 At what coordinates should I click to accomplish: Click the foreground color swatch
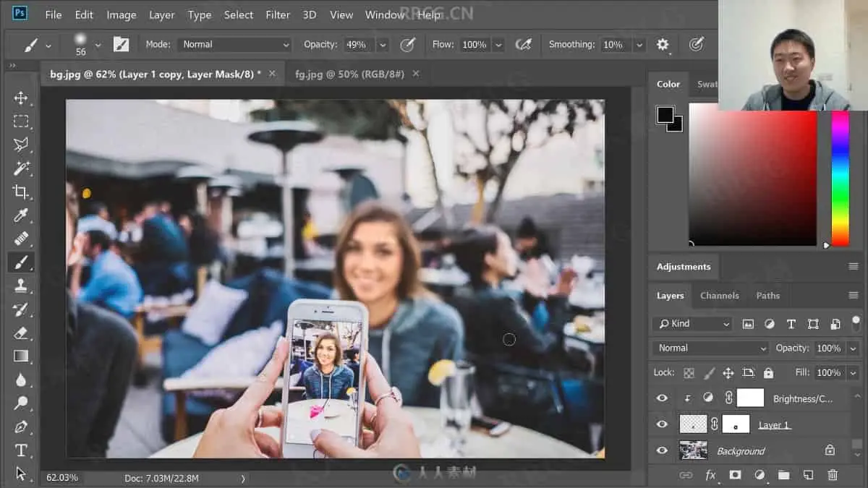(x=665, y=115)
